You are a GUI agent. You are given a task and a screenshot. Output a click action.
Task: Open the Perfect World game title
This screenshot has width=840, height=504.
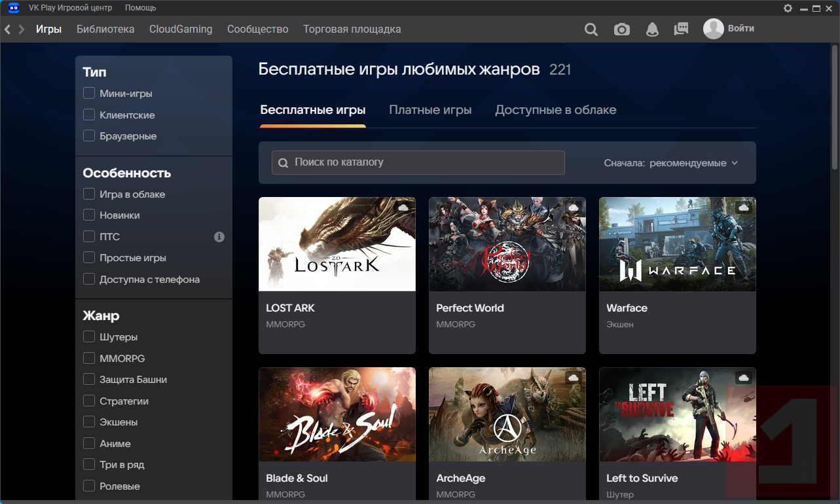coord(470,308)
